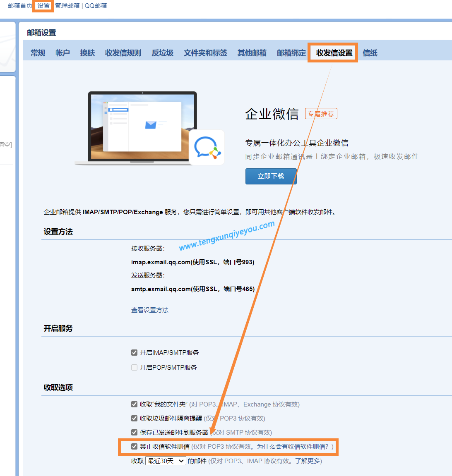Open 查看设置方法 link

pyautogui.click(x=150, y=310)
